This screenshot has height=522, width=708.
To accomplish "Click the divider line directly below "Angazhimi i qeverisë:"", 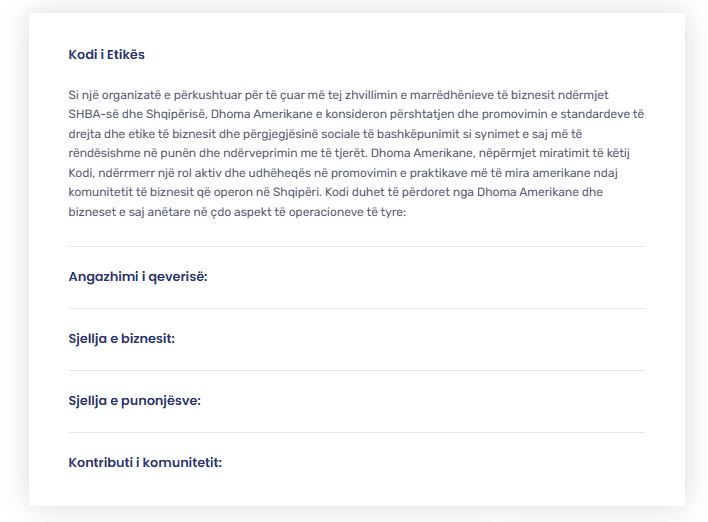I will pos(357,308).
